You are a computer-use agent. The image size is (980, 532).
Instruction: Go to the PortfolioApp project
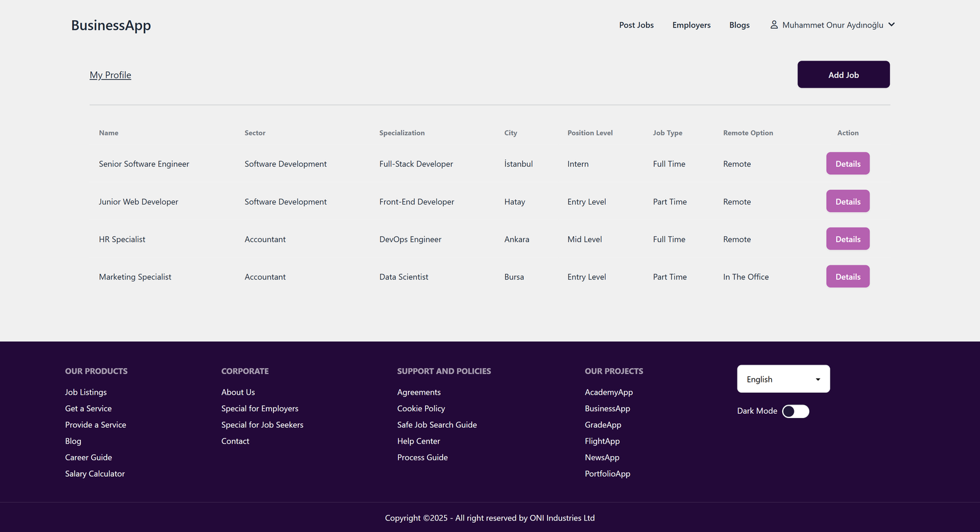click(x=608, y=474)
